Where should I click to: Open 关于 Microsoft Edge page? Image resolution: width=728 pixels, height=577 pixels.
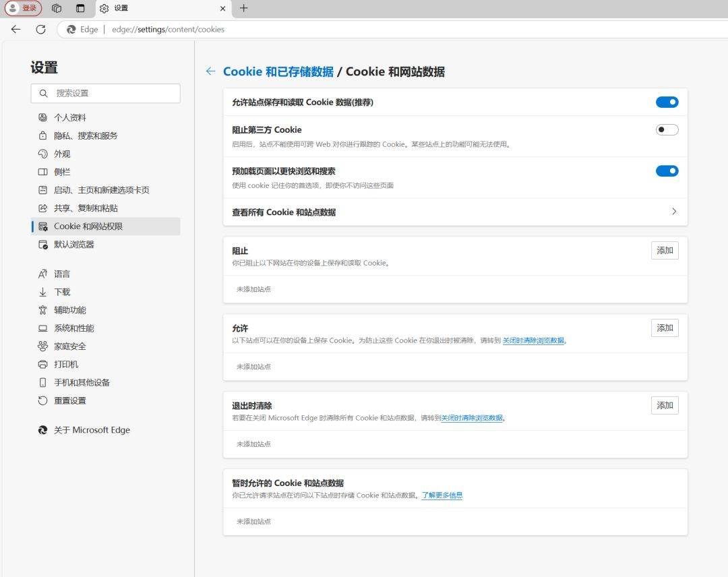tap(105, 430)
